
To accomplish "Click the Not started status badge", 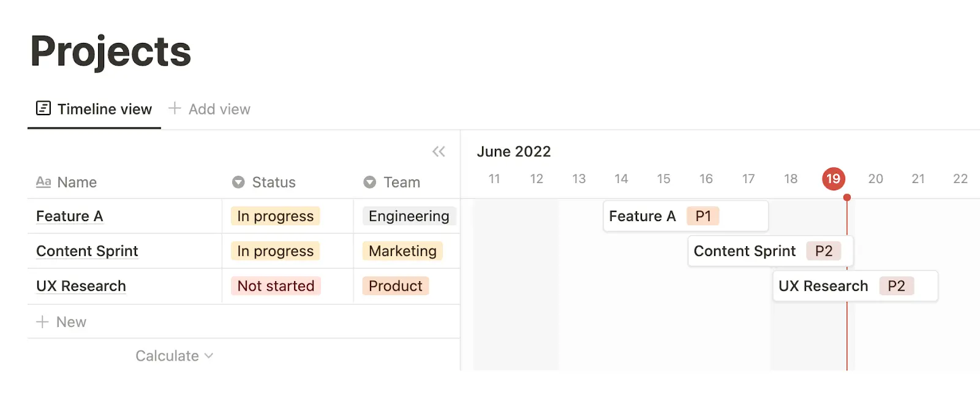I will [276, 286].
